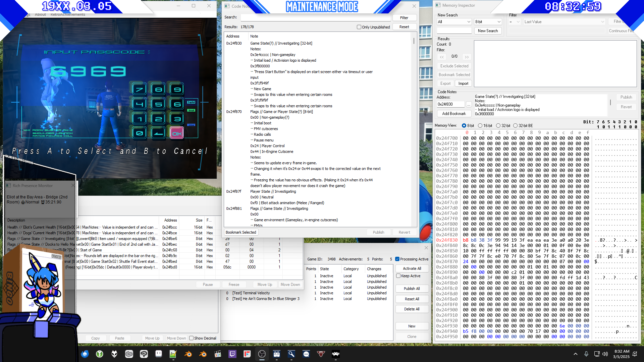Open Media Player Classic 321 icon

(x=218, y=354)
